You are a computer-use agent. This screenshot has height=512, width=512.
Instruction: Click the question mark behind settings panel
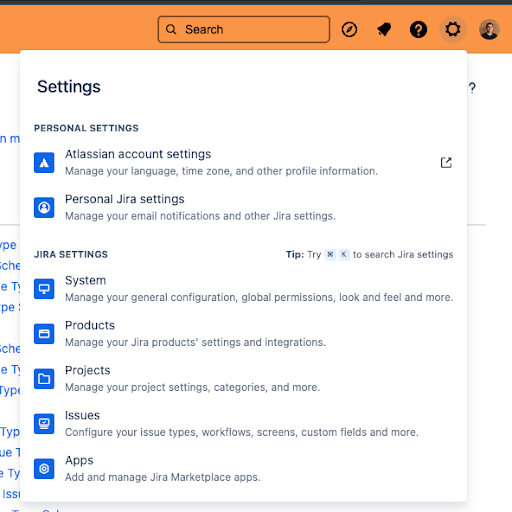472,88
